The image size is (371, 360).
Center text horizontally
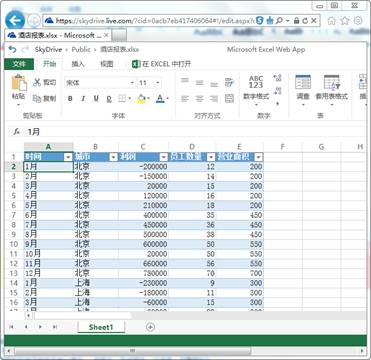[x=199, y=99]
